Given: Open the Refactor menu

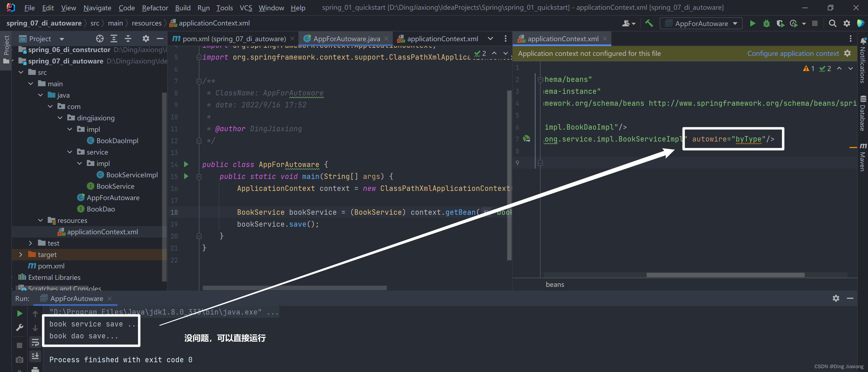Looking at the screenshot, I should tap(155, 7).
